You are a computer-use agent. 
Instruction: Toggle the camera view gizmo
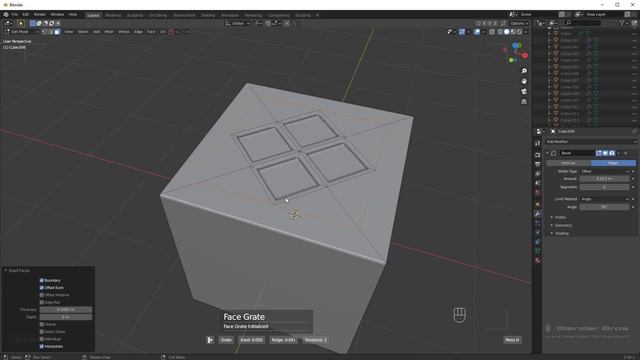point(524,91)
